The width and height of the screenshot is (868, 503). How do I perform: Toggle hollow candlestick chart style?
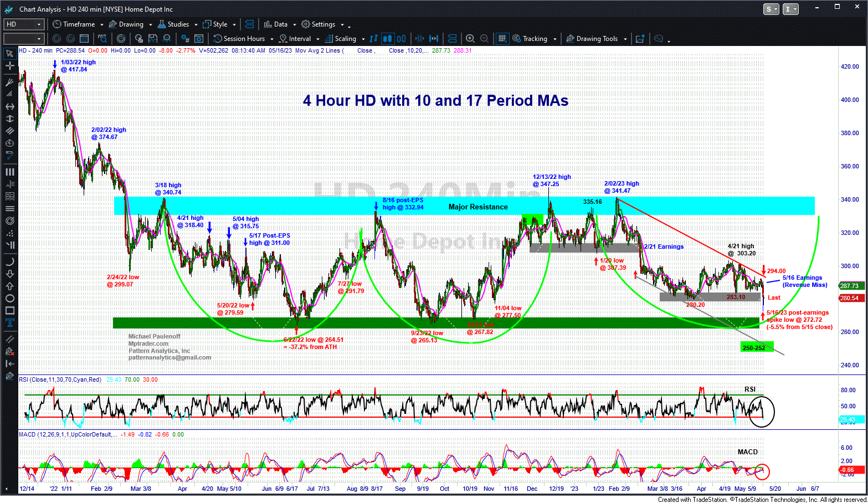tap(401, 39)
